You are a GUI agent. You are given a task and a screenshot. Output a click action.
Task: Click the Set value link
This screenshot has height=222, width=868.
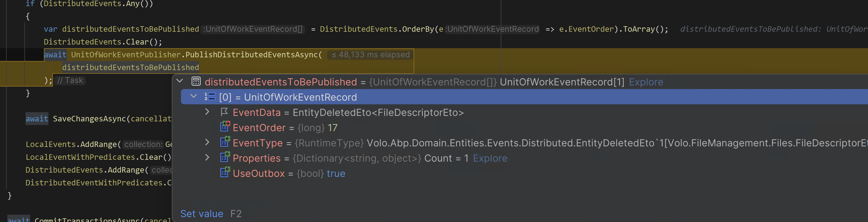click(202, 213)
